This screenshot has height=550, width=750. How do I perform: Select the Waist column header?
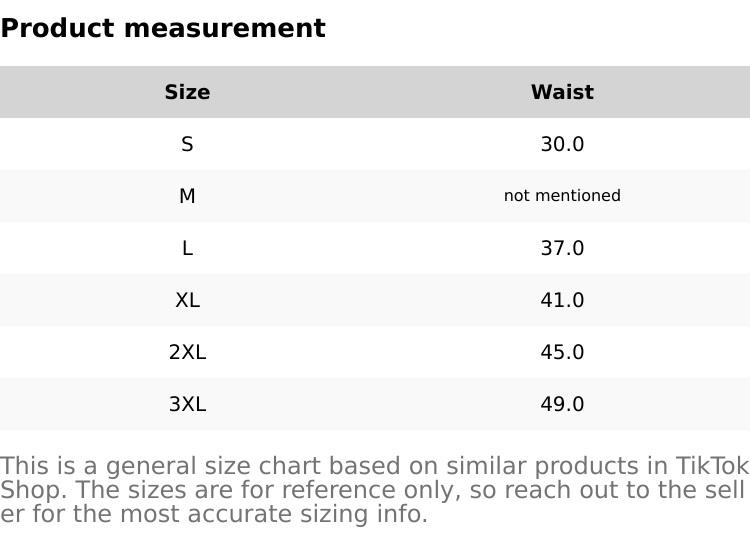[562, 92]
